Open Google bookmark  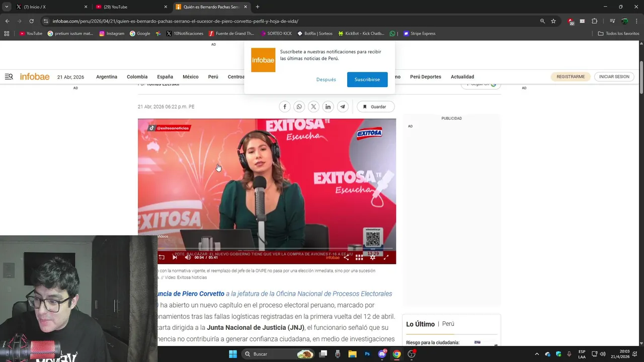tap(140, 33)
